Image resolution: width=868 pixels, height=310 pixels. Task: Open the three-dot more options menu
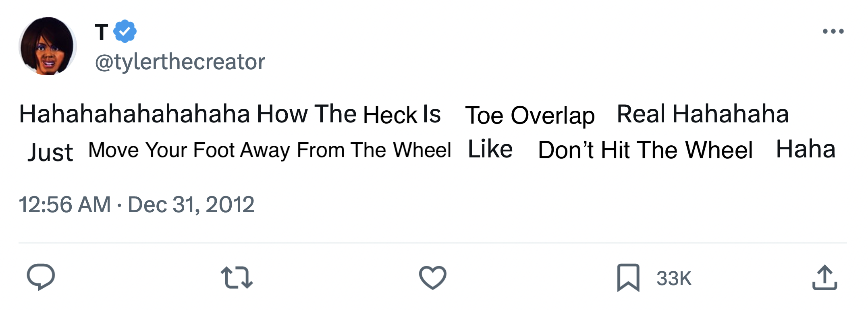[833, 31]
